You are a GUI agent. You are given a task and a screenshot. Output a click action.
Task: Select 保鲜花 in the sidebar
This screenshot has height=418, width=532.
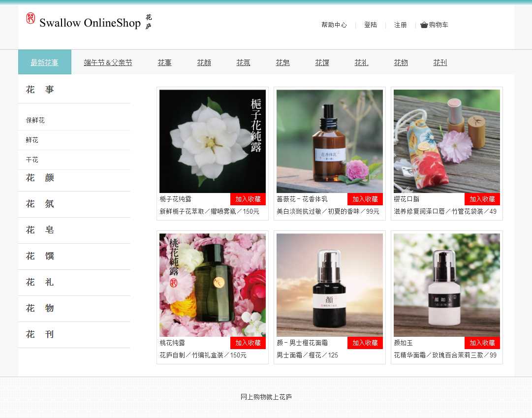(35, 121)
